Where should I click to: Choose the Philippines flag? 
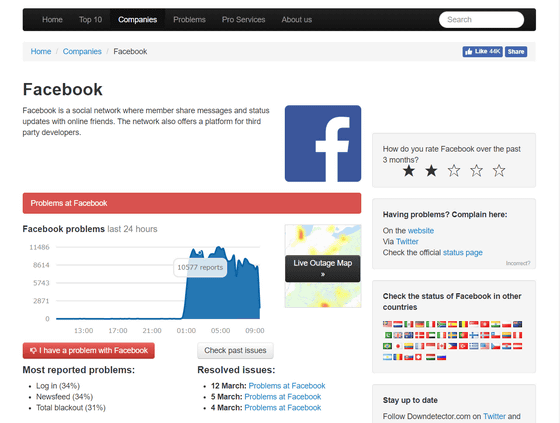point(452,346)
